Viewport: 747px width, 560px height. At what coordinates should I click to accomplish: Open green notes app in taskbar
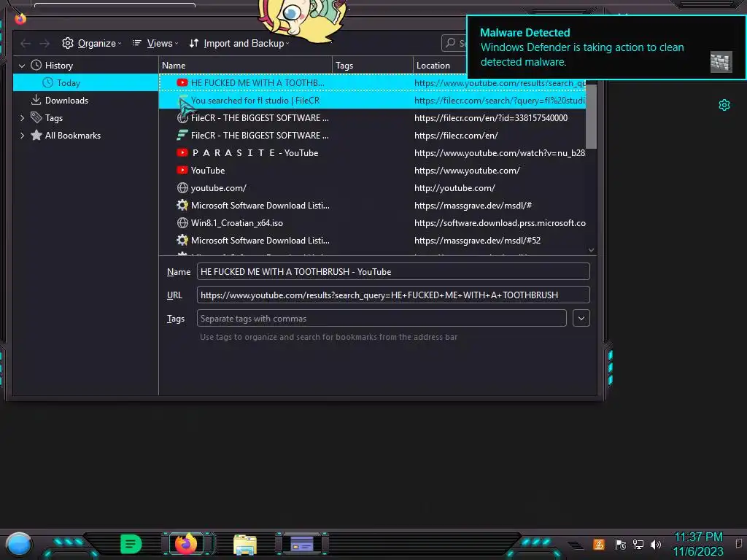[131, 544]
